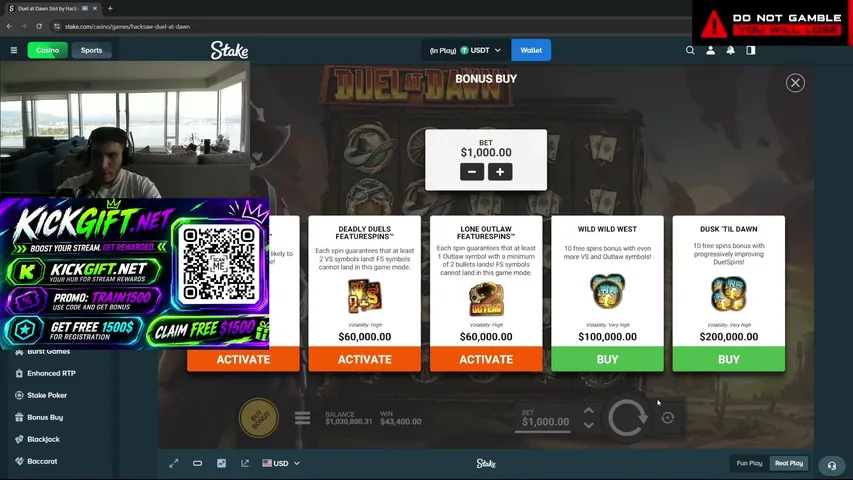Viewport: 853px width, 480px height.
Task: Activate Lone Outlaw FeatureSpins
Action: (x=486, y=359)
